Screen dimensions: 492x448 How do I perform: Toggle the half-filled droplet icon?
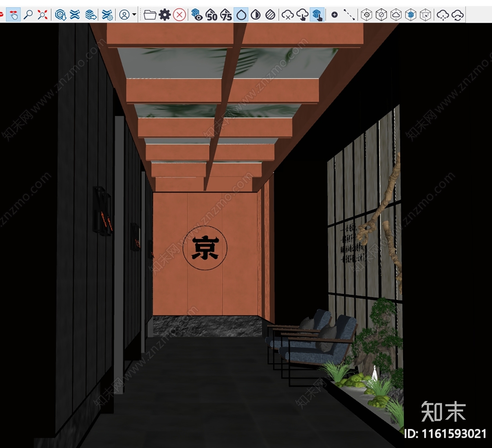256,15
